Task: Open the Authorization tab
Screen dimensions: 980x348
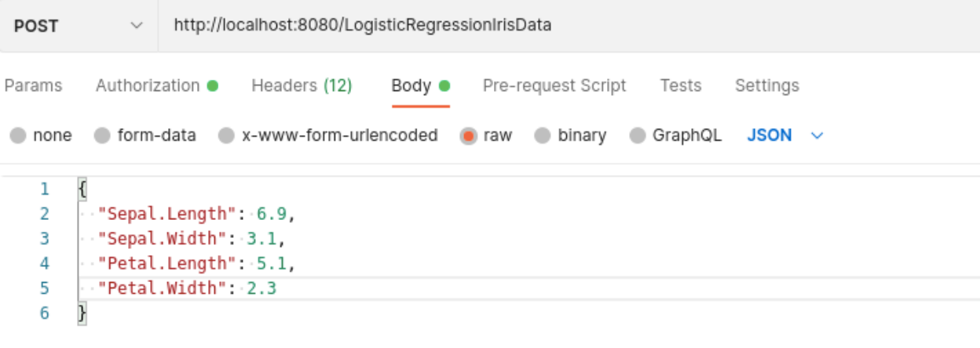Action: [156, 86]
